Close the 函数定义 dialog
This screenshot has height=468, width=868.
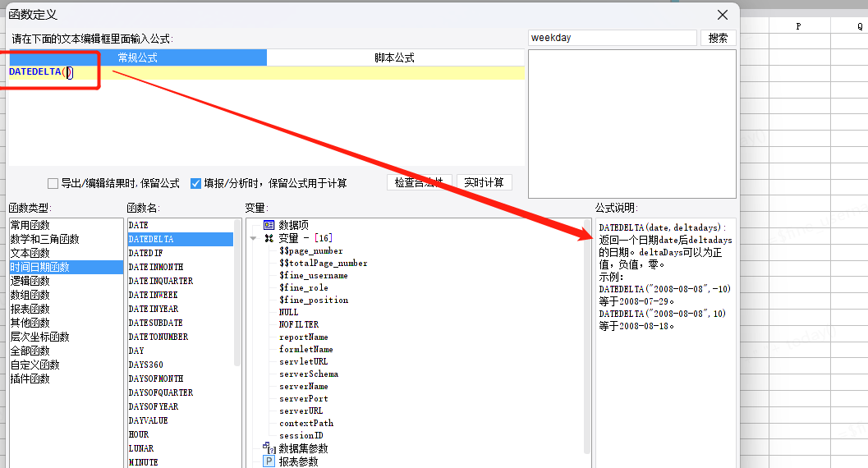[x=723, y=15]
